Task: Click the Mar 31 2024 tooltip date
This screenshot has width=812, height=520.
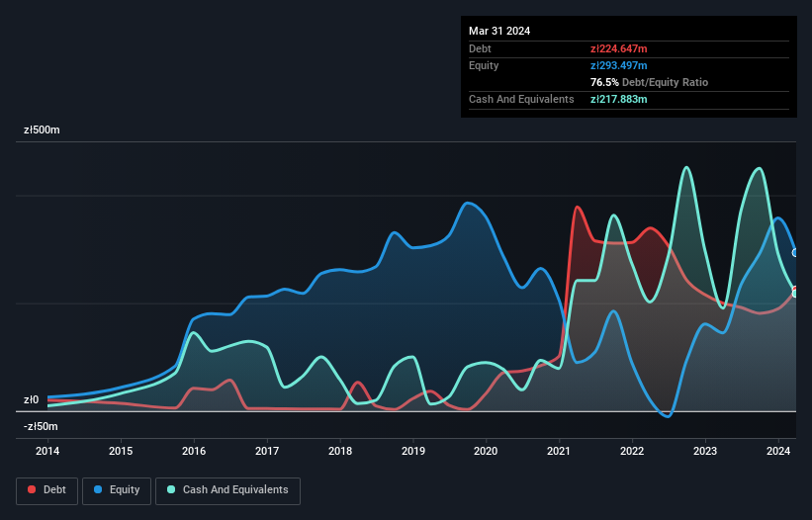Action: coord(499,31)
